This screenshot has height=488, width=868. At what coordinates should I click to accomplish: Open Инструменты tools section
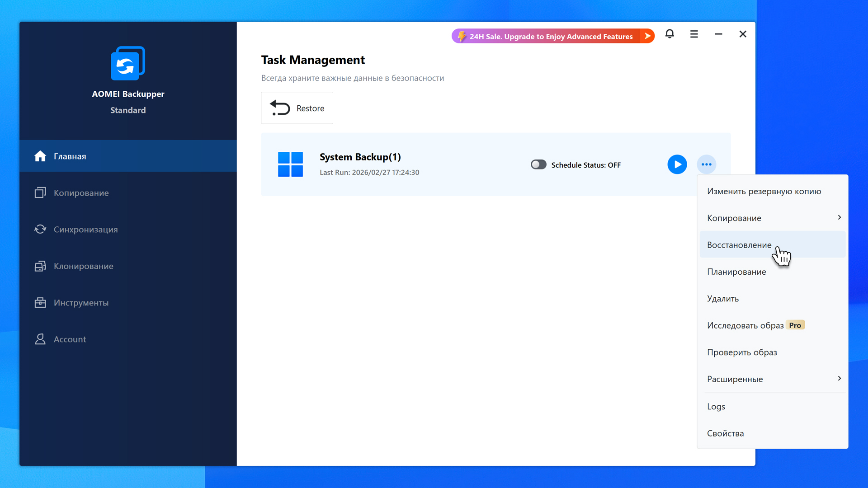click(x=81, y=303)
